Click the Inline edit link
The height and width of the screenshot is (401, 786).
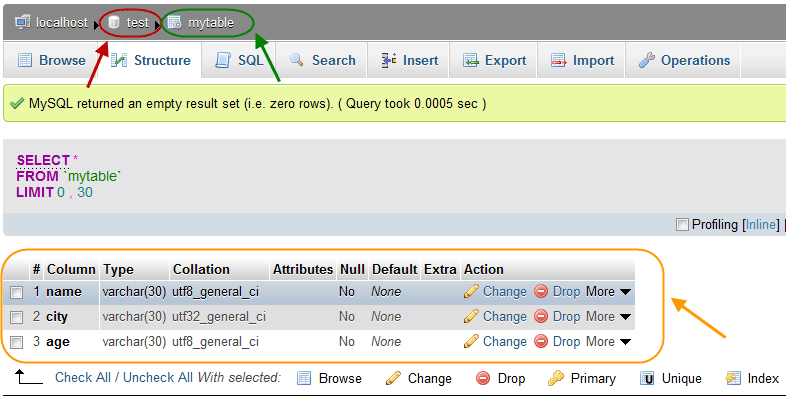tap(762, 225)
